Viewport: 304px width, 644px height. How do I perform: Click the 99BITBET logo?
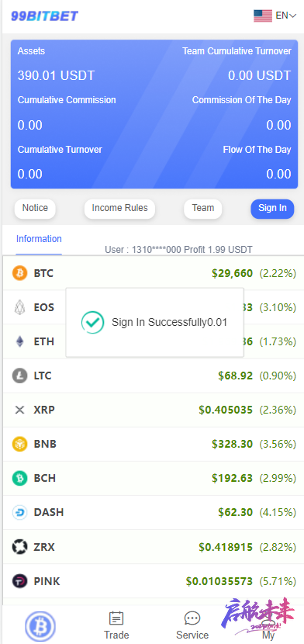(x=44, y=16)
